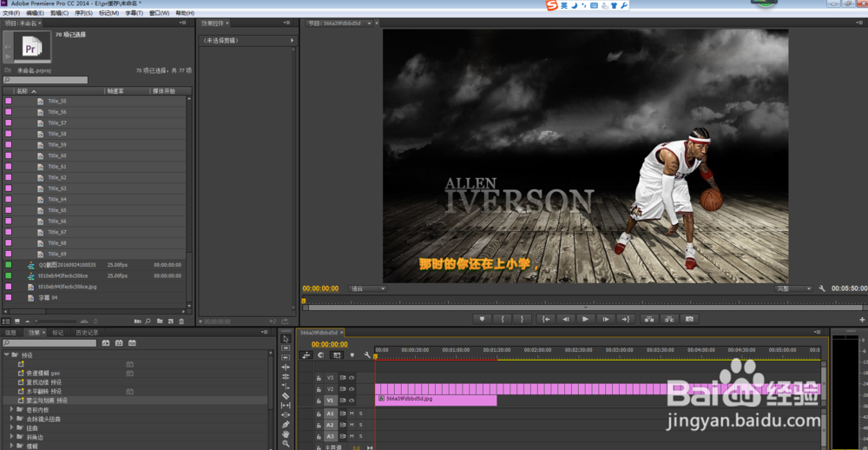Step forward one frame
Viewport: 868px width, 450px height.
point(606,319)
